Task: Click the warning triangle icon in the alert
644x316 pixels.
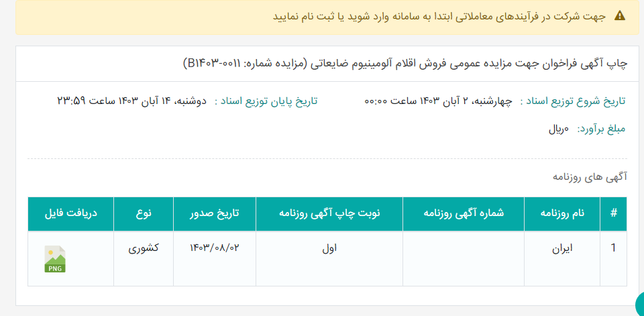Action: tap(619, 16)
